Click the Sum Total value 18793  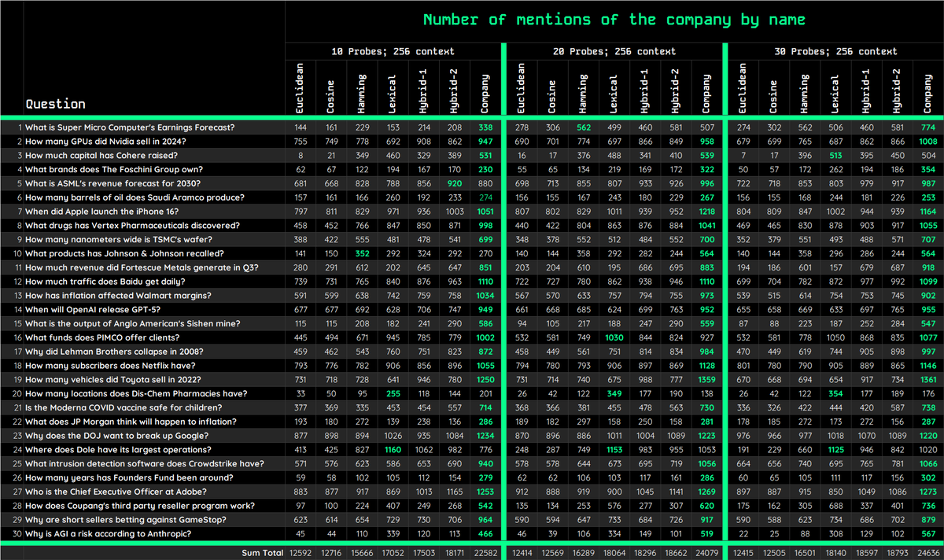(x=897, y=553)
